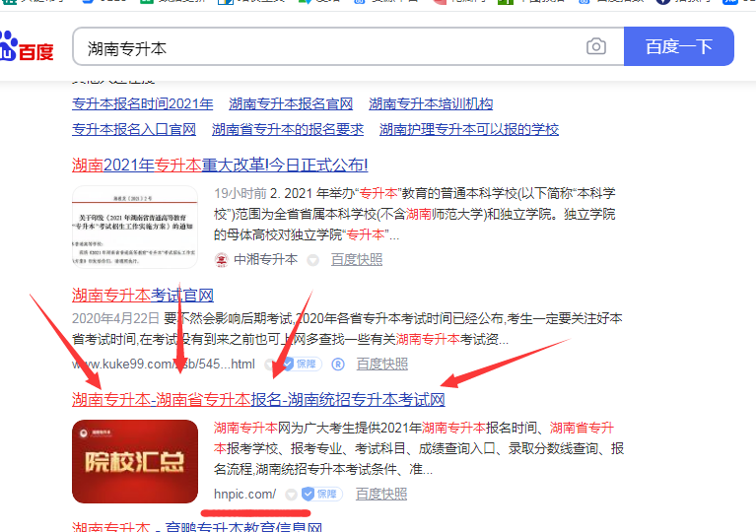The width and height of the screenshot is (756, 532).
Task: Open the document thumbnail of the 2021 reform result
Action: 135,227
